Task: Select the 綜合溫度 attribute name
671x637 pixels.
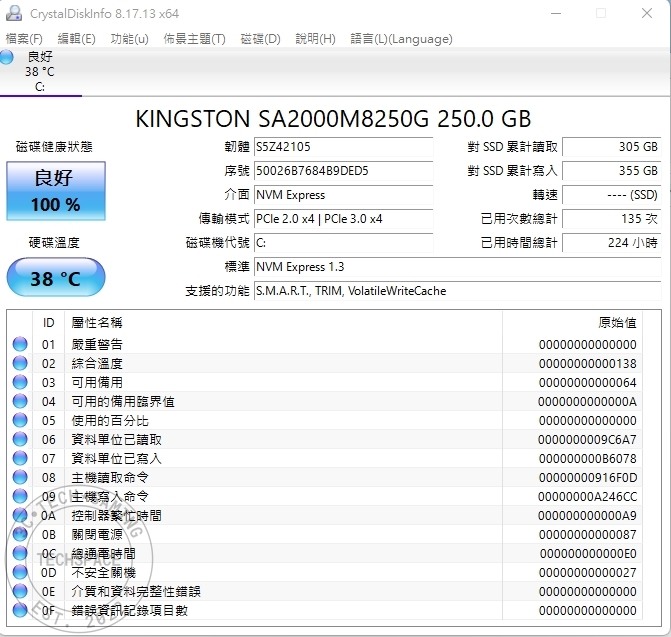Action: 97,364
